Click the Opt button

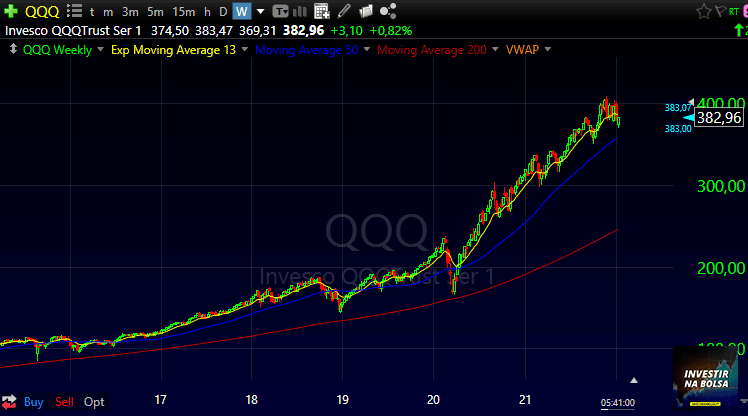94,402
